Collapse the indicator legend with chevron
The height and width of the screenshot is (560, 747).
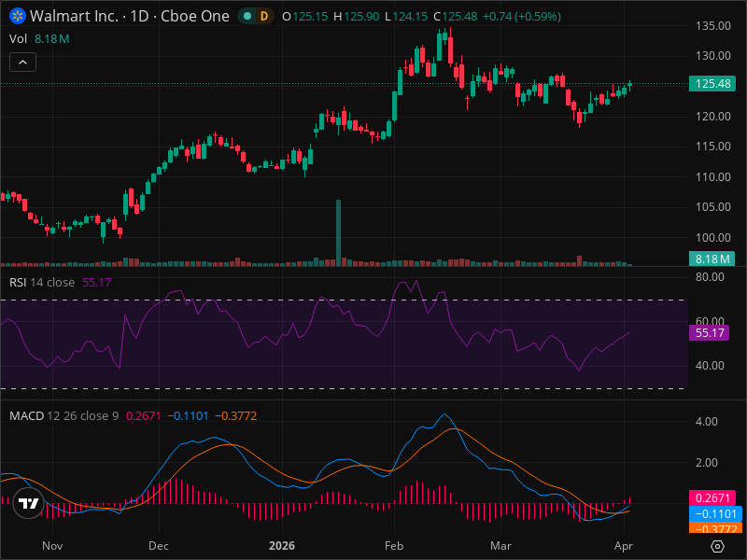click(x=22, y=62)
